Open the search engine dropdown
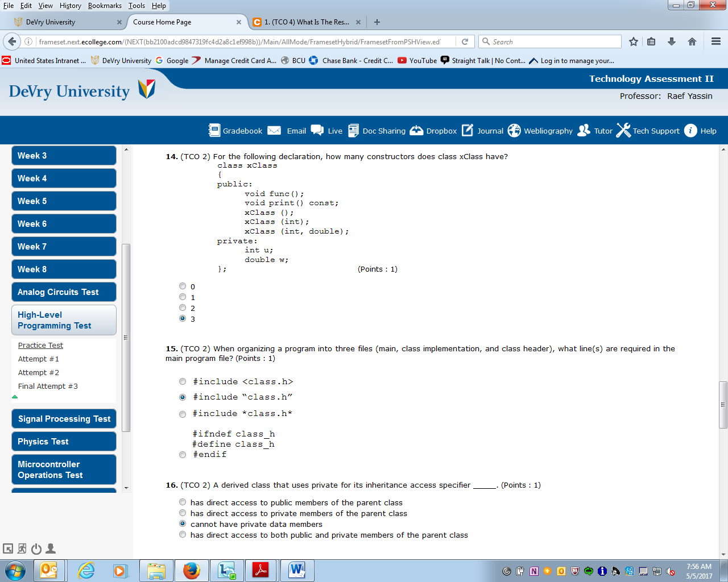The height and width of the screenshot is (582, 728). 486,41
